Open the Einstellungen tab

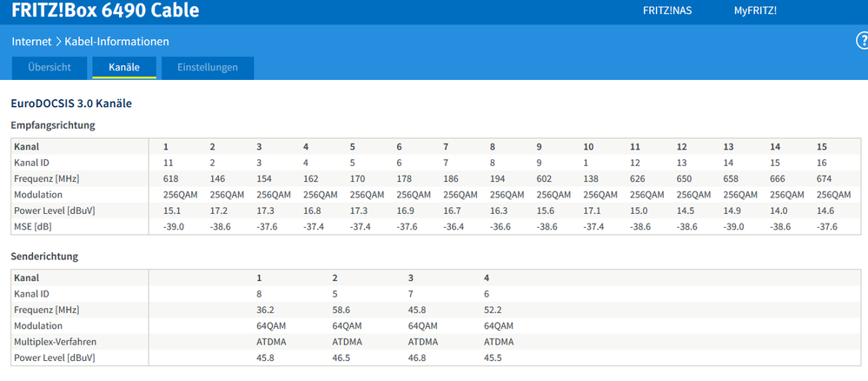[208, 68]
